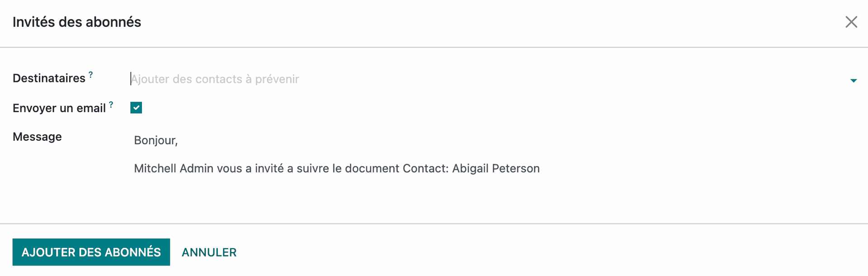Click the word invité in the message

tap(269, 168)
